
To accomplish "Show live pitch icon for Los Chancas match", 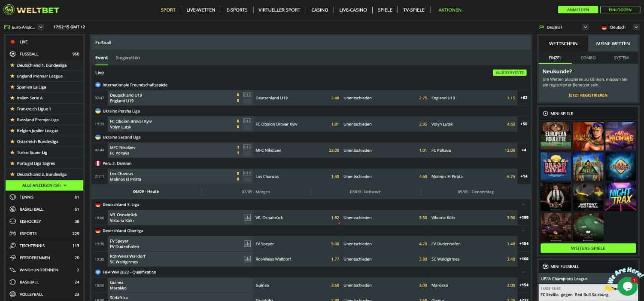I will 247,173.
